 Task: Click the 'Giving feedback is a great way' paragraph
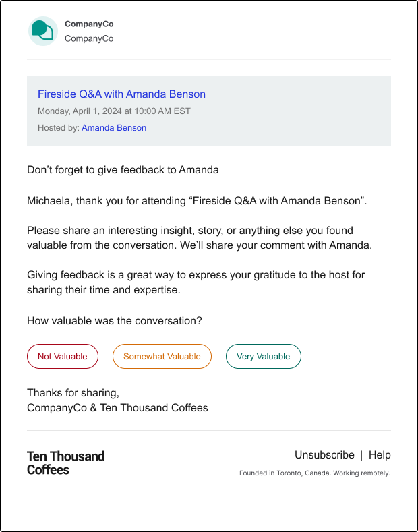coord(196,283)
